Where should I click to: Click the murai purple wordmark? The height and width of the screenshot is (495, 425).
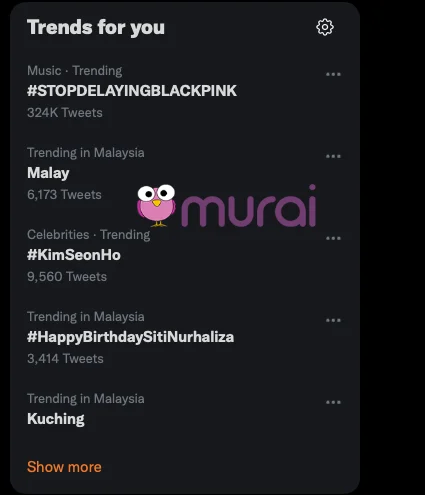point(248,207)
